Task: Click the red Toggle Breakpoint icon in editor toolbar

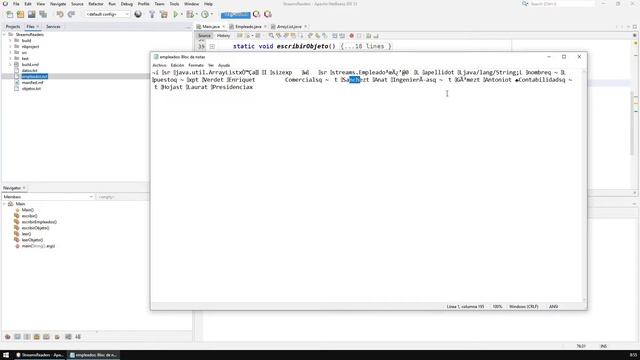Action: 351,36
